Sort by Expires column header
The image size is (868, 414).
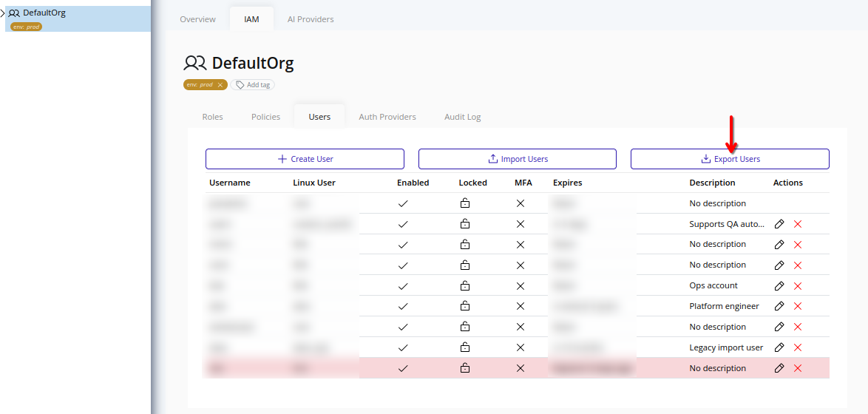[567, 183]
